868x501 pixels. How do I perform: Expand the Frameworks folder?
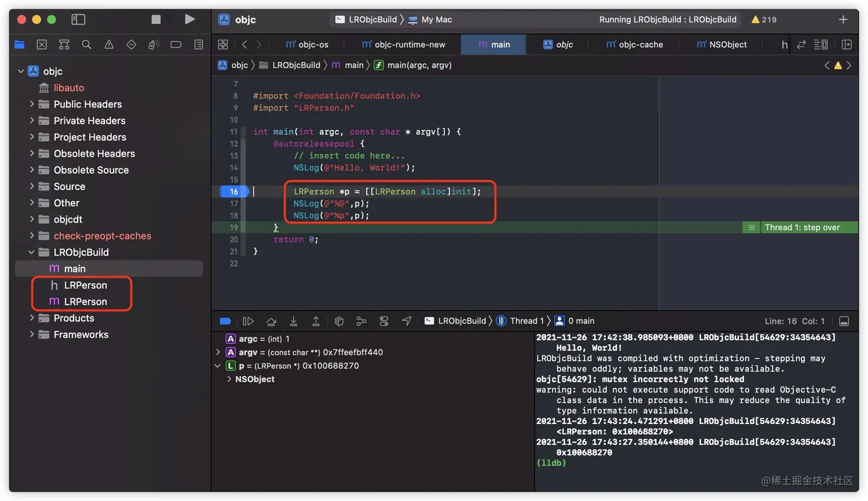32,334
